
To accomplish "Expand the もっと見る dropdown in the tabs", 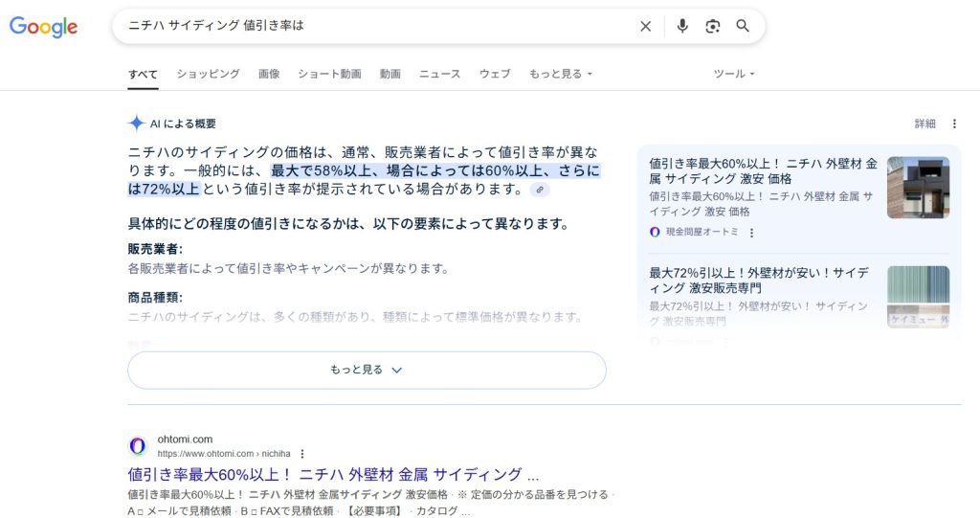I will click(x=561, y=74).
